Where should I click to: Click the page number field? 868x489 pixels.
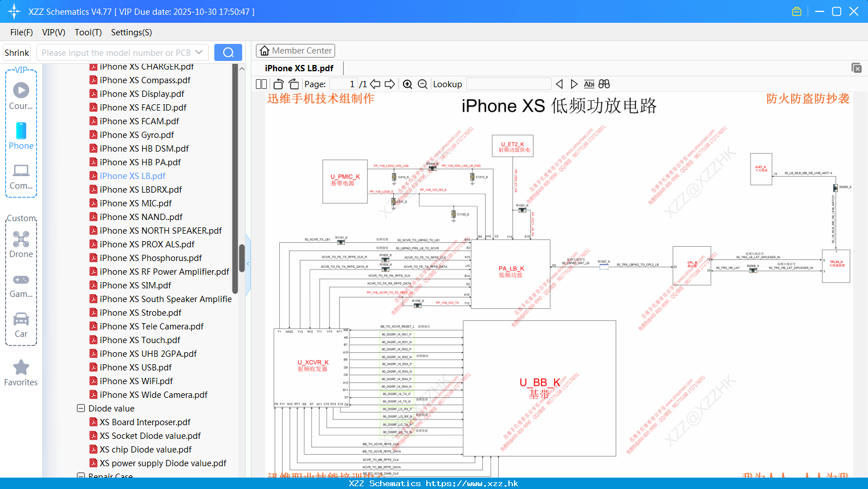coord(344,84)
